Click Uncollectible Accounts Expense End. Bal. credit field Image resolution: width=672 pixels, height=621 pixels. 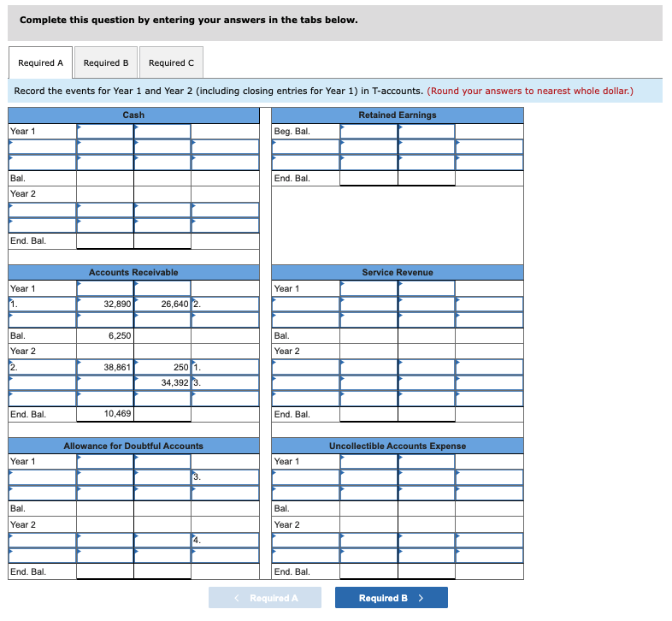click(426, 571)
